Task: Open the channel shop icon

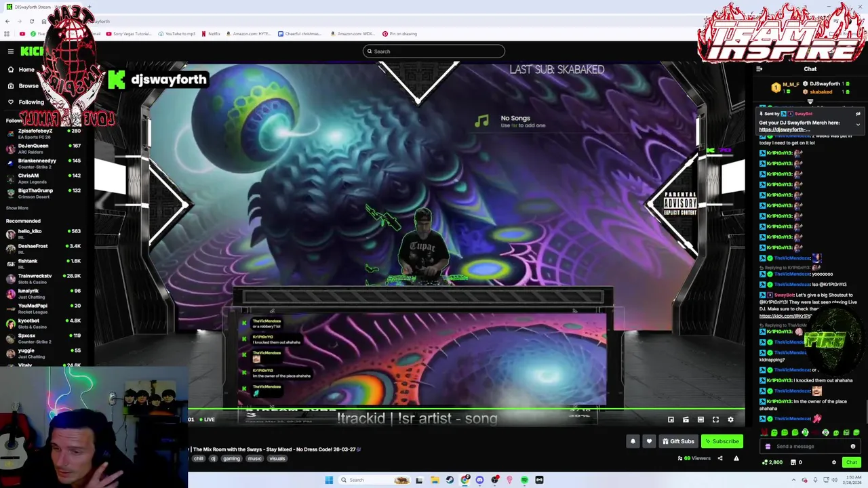Action: point(793,462)
